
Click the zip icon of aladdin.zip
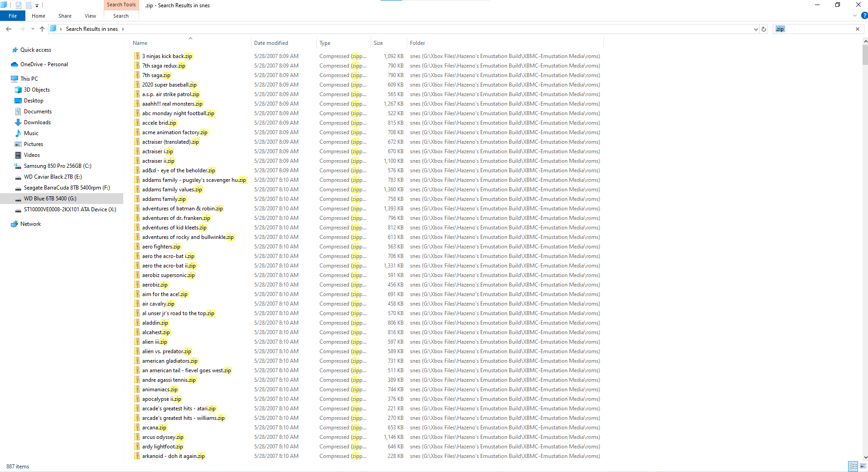point(137,323)
